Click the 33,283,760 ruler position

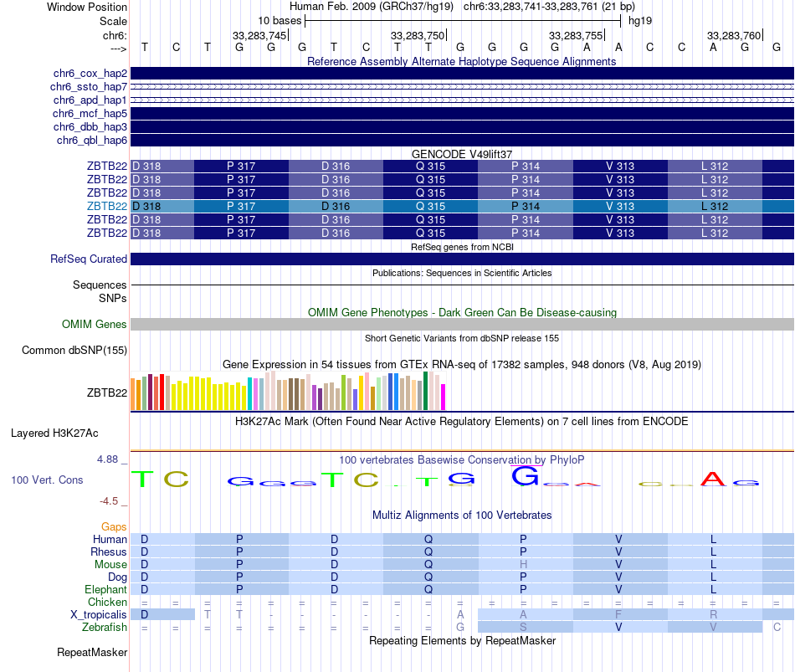click(x=734, y=35)
